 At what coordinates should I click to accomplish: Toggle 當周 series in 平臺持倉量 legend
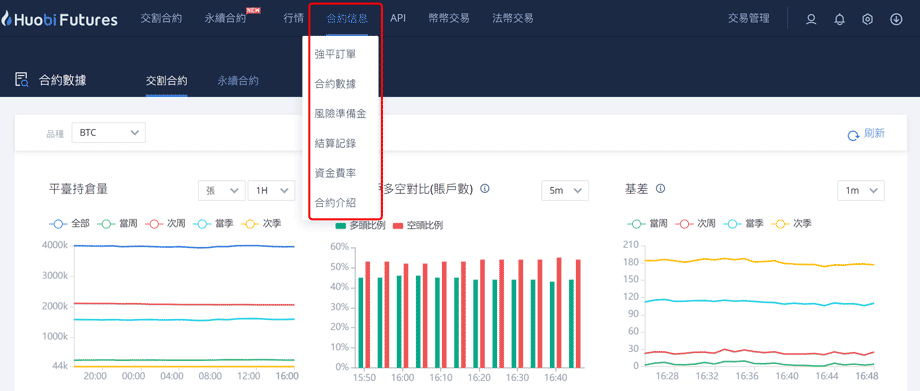[x=116, y=224]
